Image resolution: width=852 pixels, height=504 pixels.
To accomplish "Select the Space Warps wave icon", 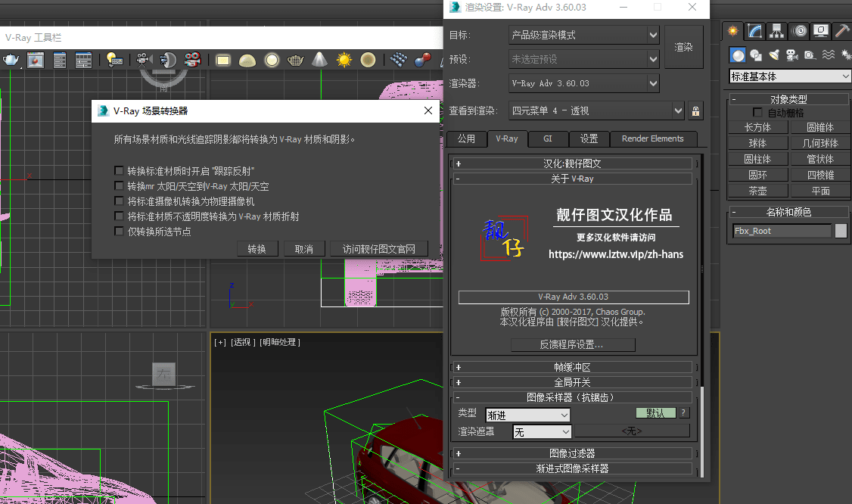I will 829,55.
